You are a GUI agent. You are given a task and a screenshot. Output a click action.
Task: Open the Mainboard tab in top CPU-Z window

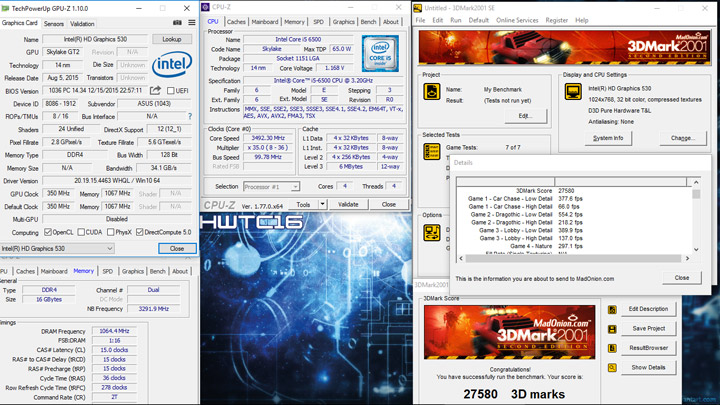pos(265,22)
